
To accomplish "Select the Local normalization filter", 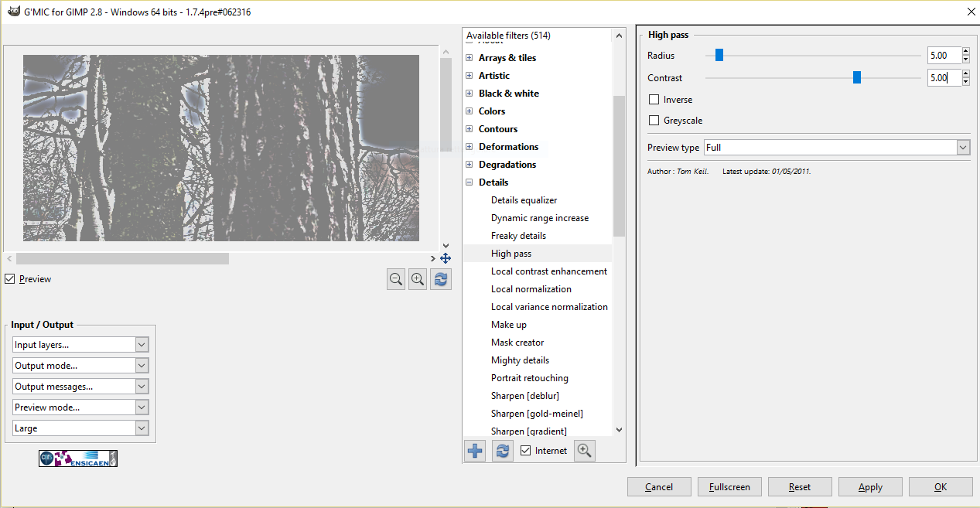I will pos(531,289).
